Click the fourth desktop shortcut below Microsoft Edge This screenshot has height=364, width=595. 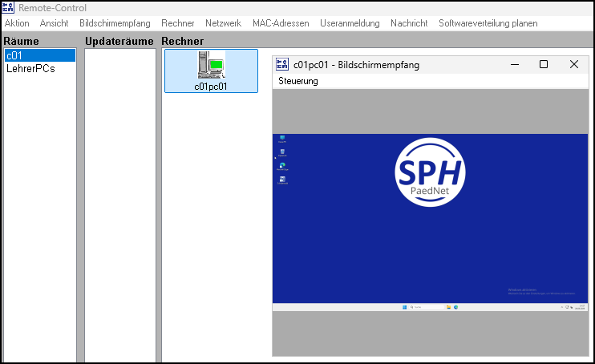coord(282,180)
